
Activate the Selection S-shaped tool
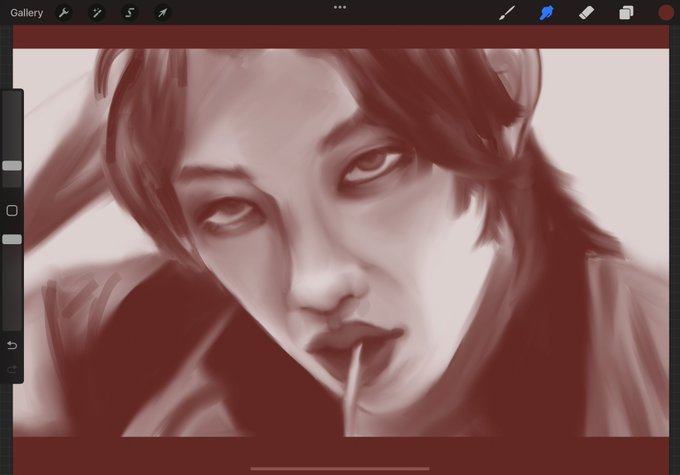(x=129, y=13)
